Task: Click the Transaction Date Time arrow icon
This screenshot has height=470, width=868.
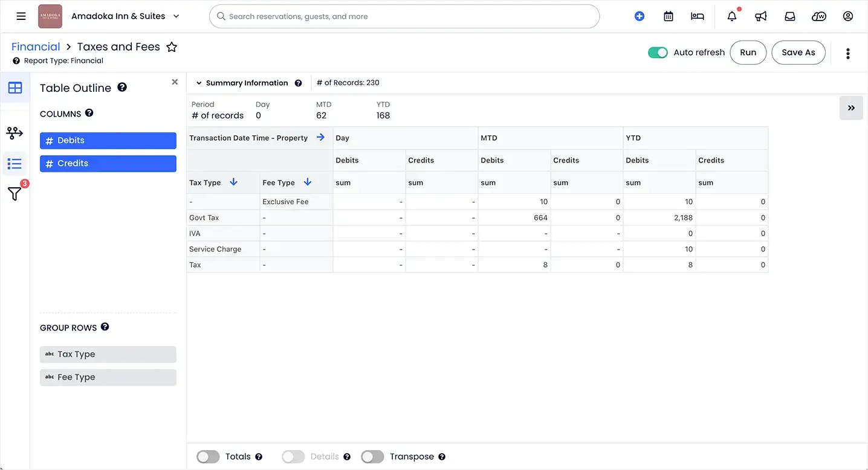Action: [320, 137]
